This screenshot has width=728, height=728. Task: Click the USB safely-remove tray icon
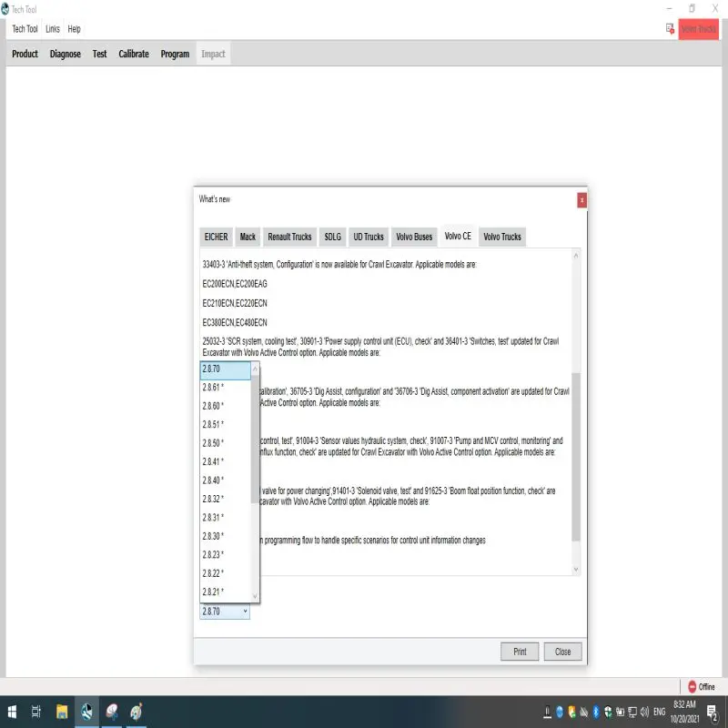click(x=548, y=712)
